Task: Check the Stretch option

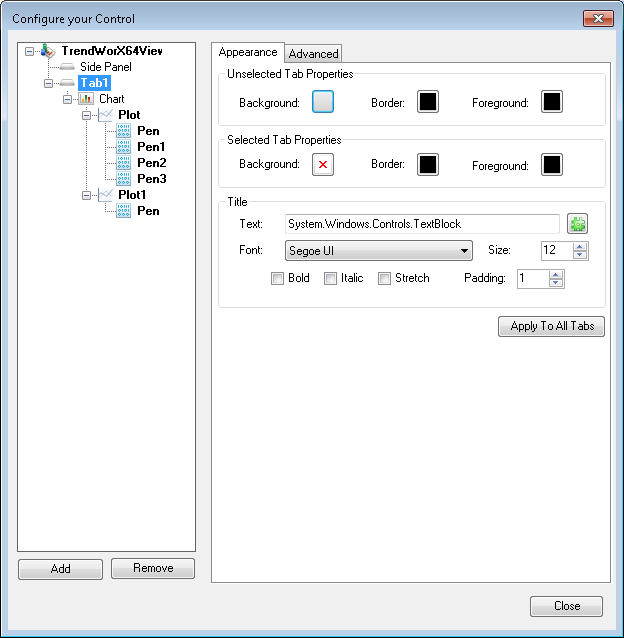Action: coord(384,279)
